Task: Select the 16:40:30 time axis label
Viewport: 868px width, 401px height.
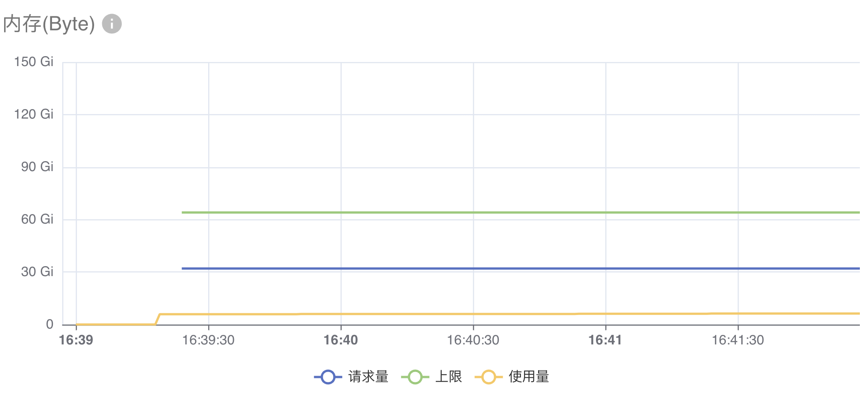Action: (473, 340)
